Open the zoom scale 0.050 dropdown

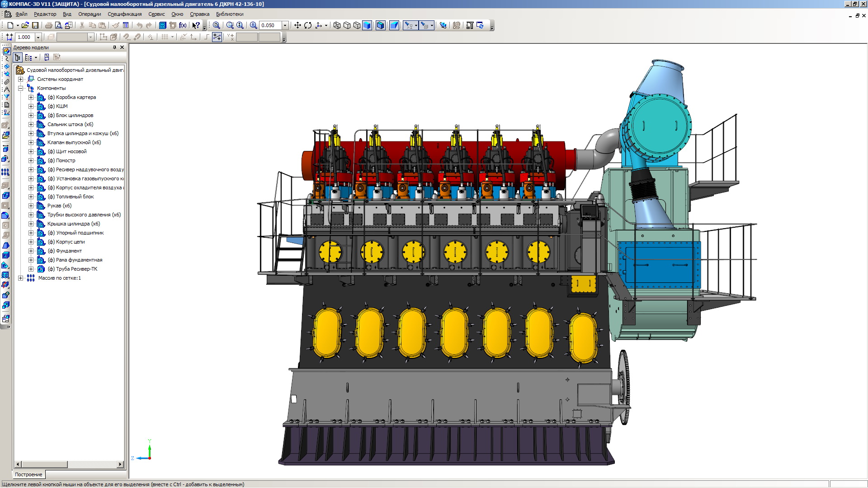[285, 25]
